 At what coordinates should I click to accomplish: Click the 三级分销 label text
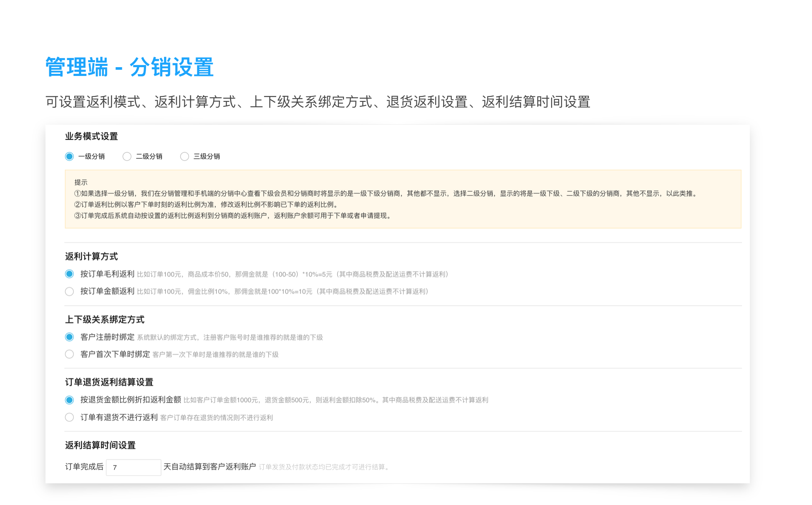(207, 157)
